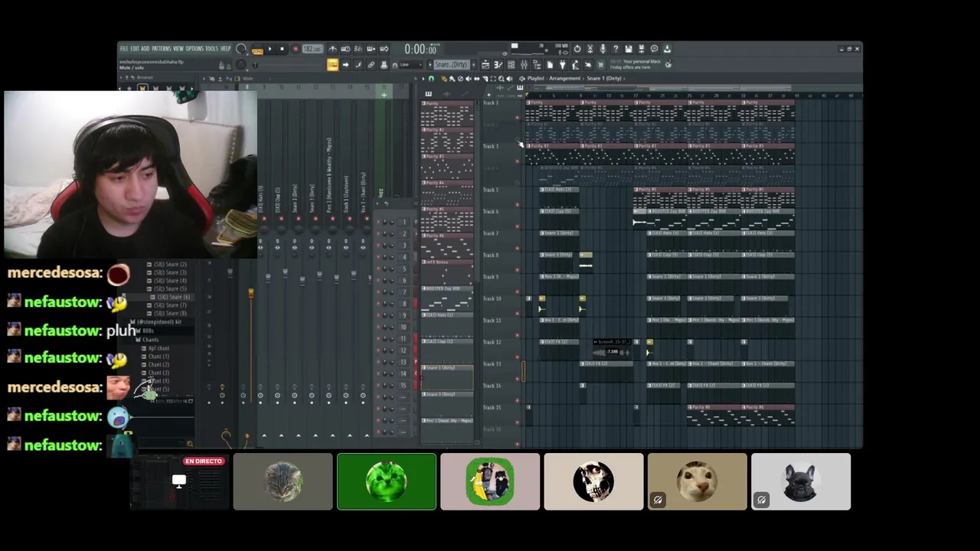Select the playlist mute tool speaker icon

click(469, 79)
